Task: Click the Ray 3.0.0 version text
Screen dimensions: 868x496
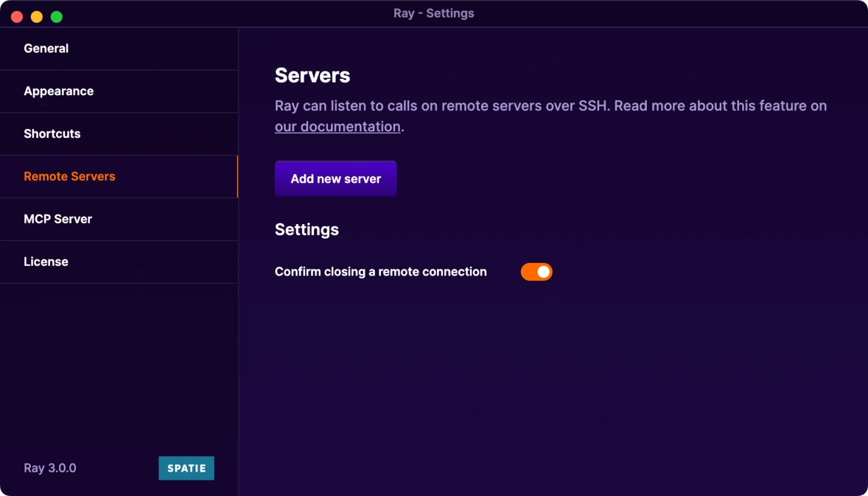Action: point(50,468)
